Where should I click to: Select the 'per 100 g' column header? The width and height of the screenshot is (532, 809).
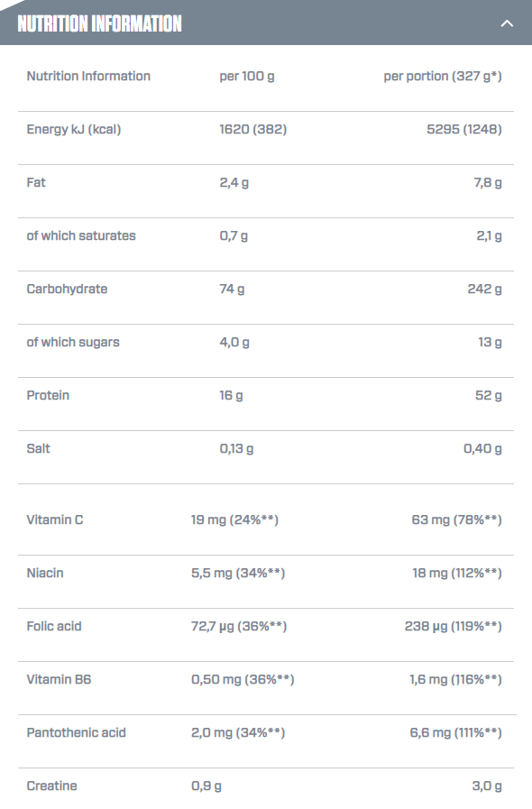tap(247, 77)
